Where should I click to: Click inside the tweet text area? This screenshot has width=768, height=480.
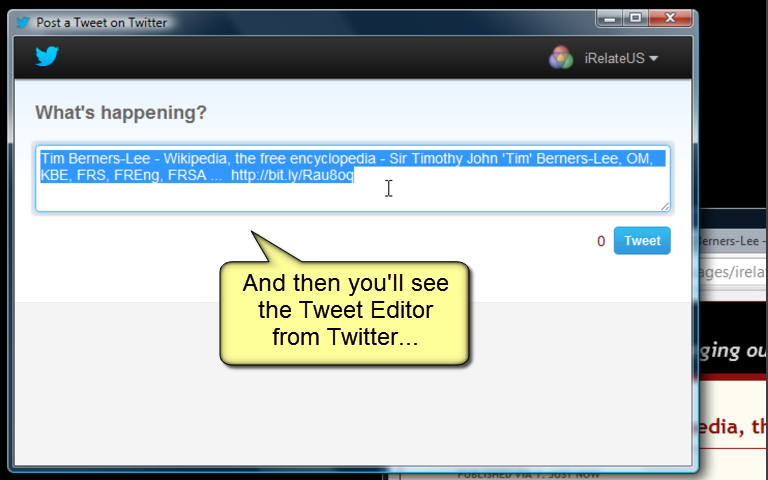[353, 178]
